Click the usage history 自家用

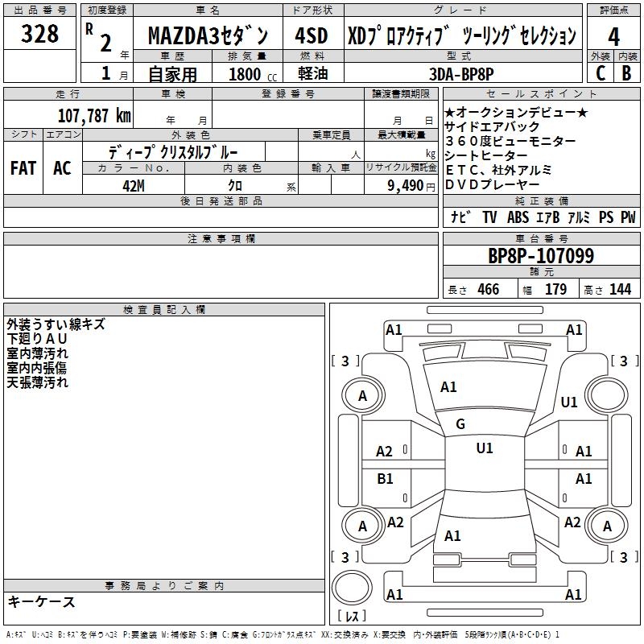[172, 74]
